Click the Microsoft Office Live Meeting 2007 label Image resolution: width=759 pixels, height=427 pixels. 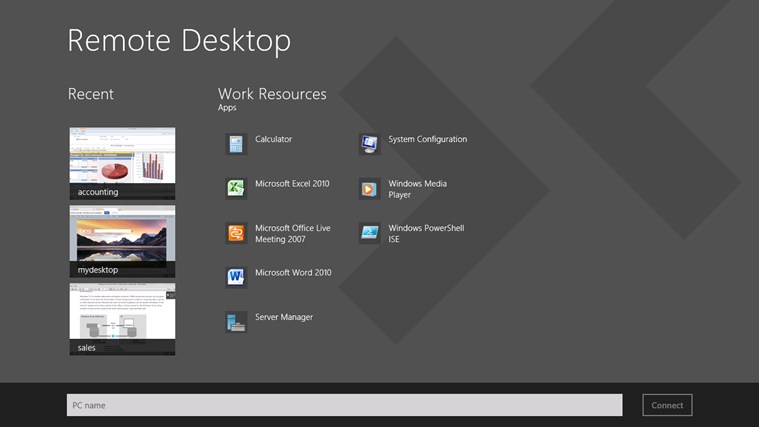coord(293,233)
